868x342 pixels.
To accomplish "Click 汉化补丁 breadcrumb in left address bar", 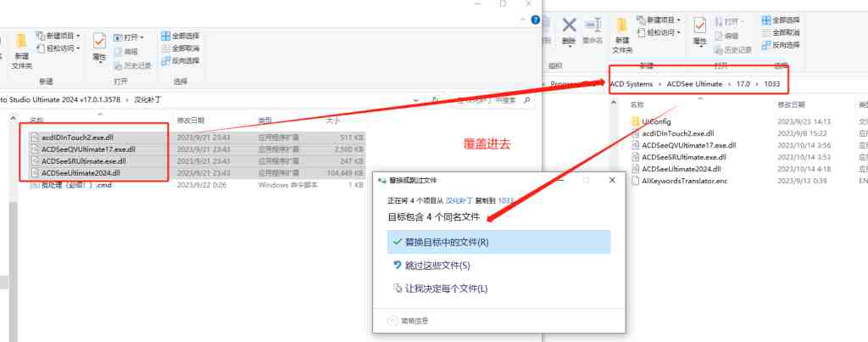I will (148, 100).
